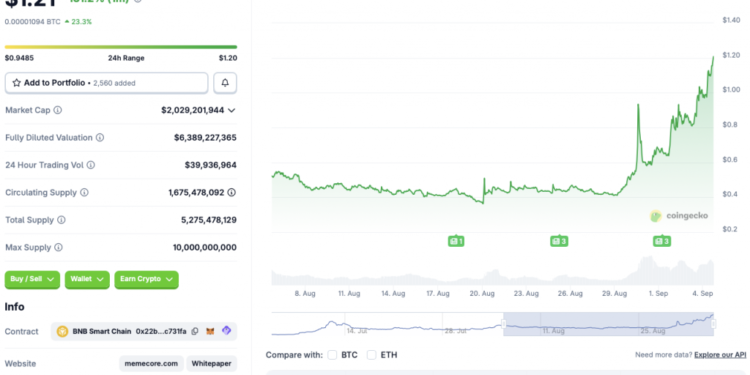This screenshot has height=375, width=750.
Task: Click the 2,560 added text
Action: pos(114,83)
